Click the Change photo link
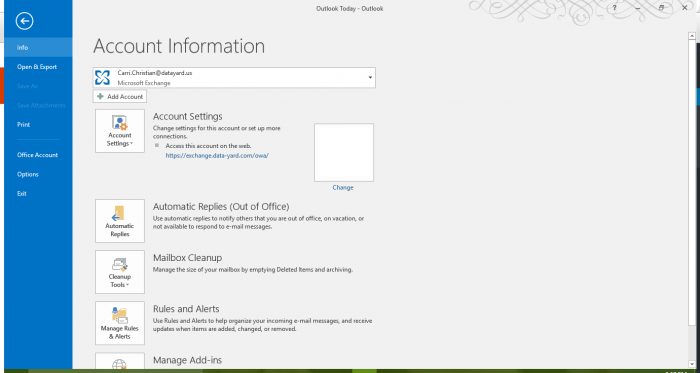 [343, 188]
